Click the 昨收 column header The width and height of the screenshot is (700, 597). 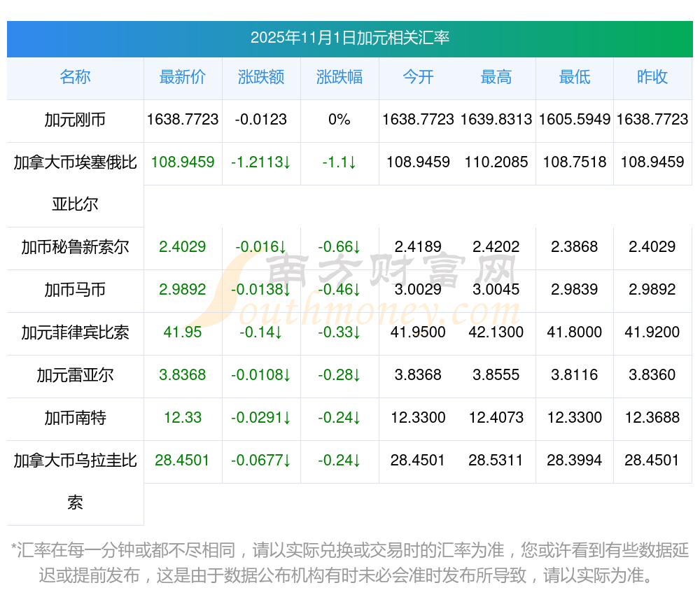pos(652,77)
